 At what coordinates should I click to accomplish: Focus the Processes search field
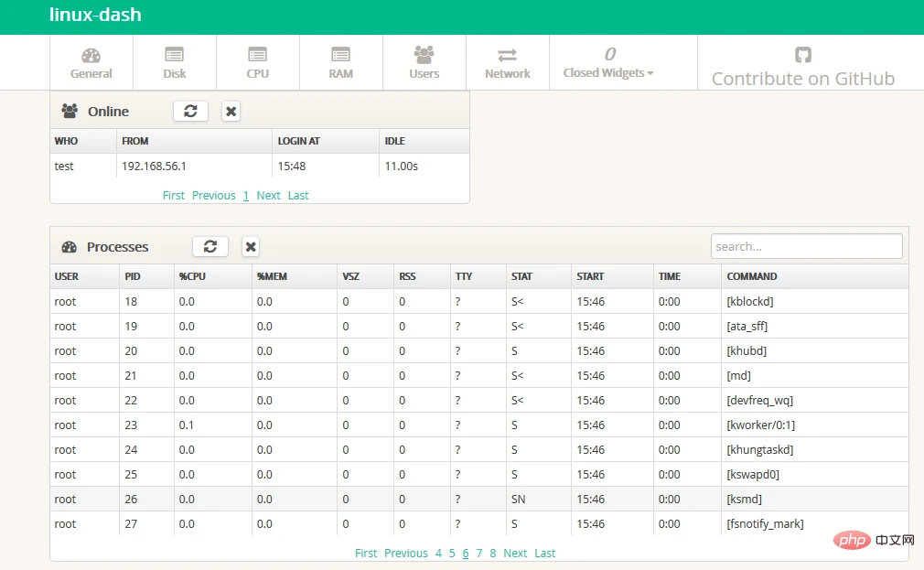806,246
